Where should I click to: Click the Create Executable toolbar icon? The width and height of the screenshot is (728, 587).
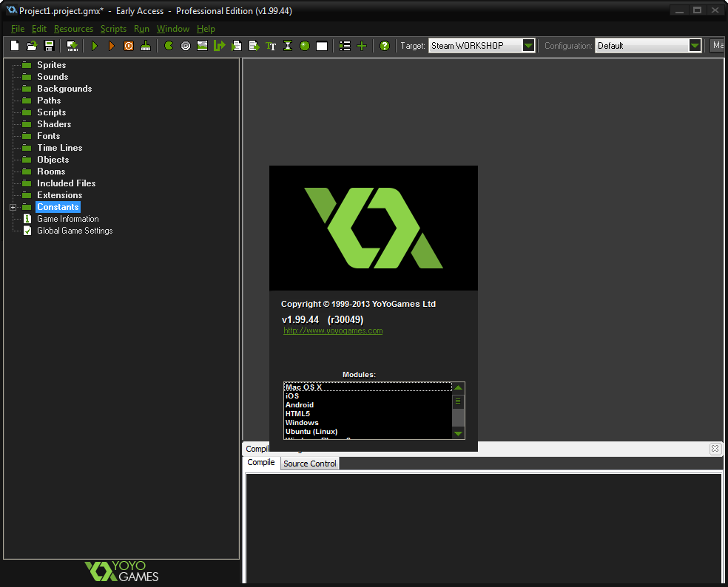tap(73, 46)
